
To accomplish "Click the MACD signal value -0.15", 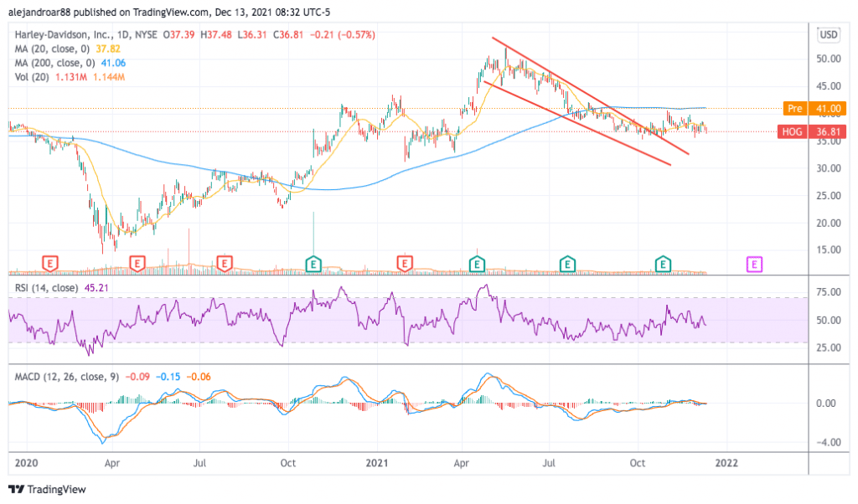I will [168, 377].
